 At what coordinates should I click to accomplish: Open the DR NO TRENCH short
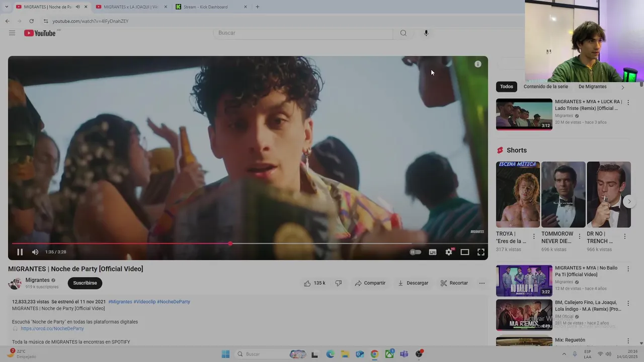click(609, 195)
